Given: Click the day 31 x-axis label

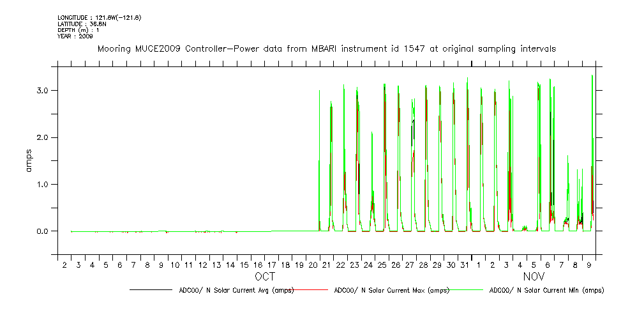Looking at the screenshot, I should click(465, 264).
